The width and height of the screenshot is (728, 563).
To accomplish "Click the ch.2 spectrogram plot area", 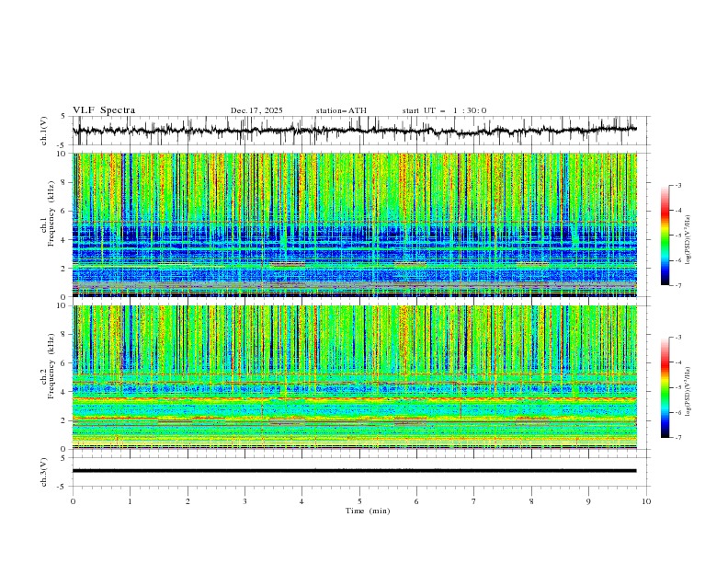I will click(354, 377).
